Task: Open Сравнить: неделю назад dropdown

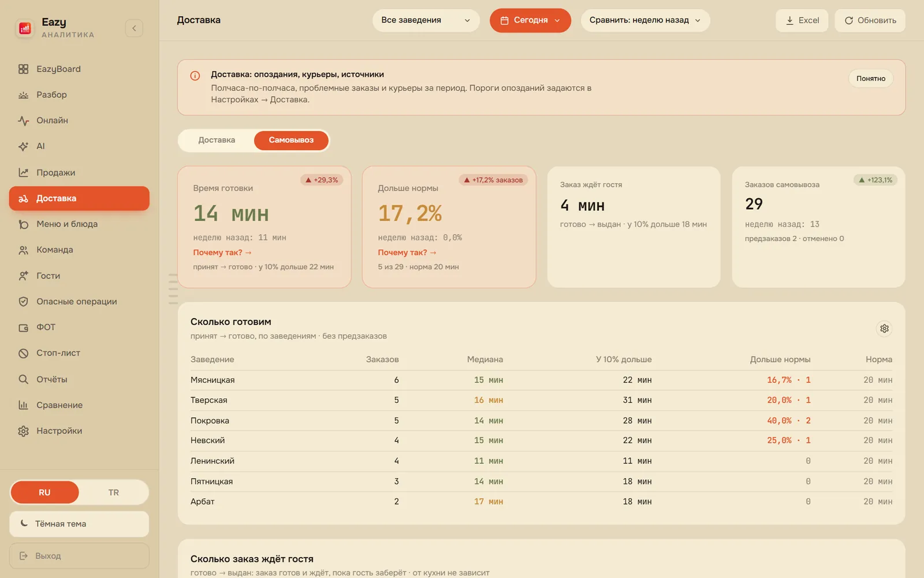Action: click(x=645, y=20)
